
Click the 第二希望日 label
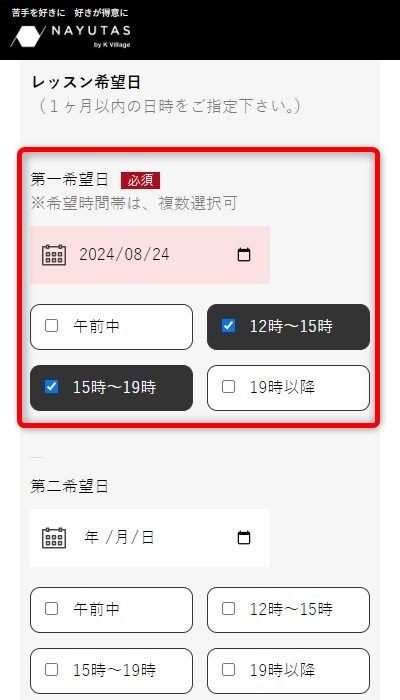(70, 486)
